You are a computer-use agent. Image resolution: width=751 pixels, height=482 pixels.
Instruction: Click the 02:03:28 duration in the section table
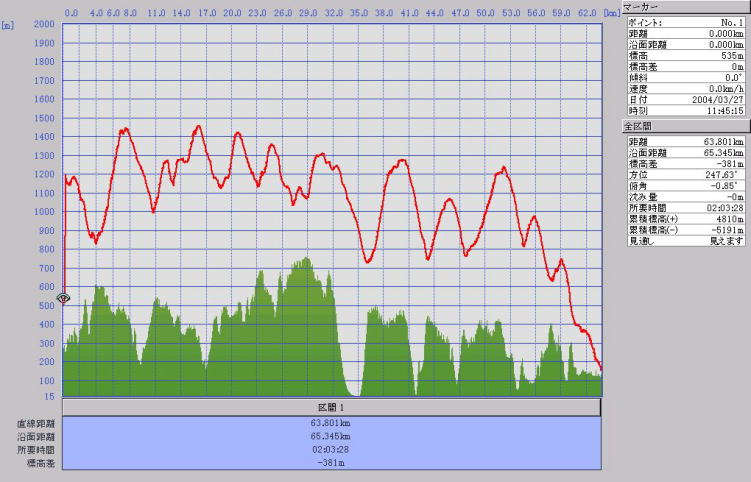(331, 450)
